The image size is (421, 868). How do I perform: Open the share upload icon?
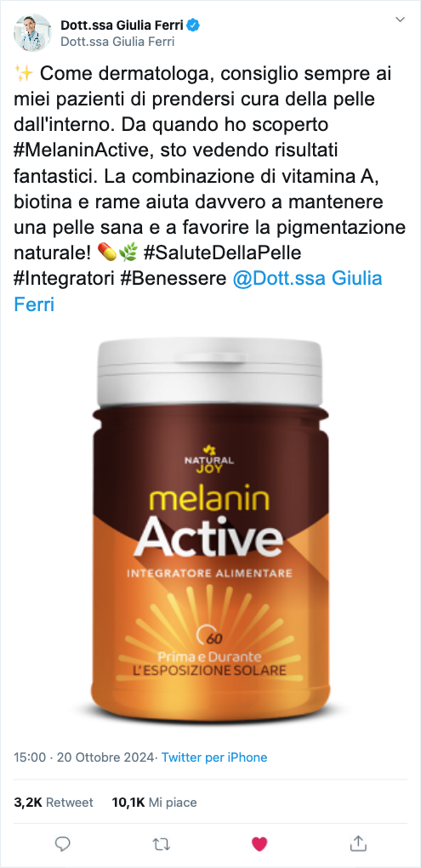(x=358, y=842)
